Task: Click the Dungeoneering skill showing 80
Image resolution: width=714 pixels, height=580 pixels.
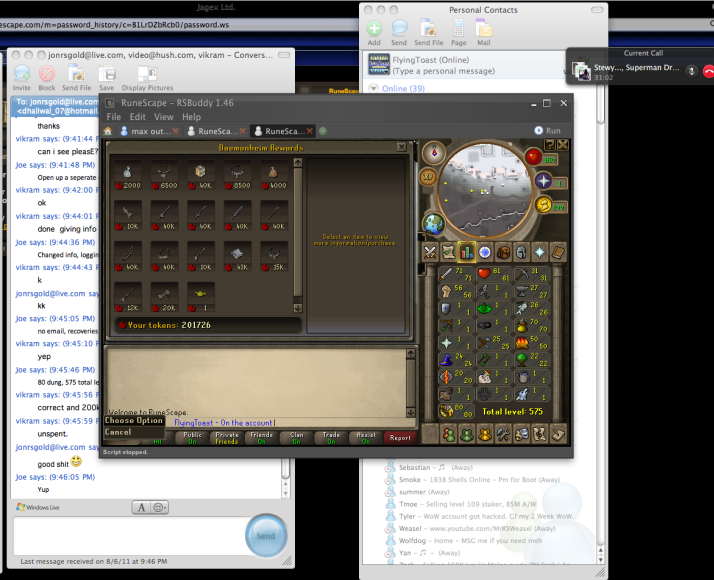Action: pyautogui.click(x=456, y=411)
